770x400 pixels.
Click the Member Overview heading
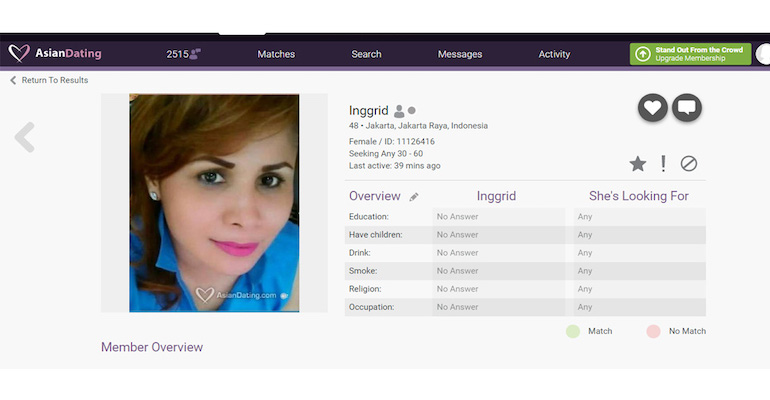(152, 347)
